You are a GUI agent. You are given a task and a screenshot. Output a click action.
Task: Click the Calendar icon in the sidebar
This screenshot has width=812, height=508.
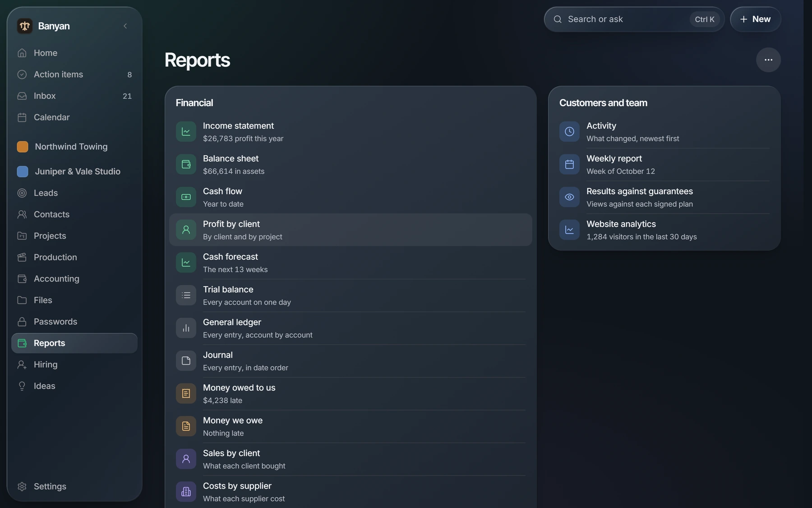(x=22, y=117)
